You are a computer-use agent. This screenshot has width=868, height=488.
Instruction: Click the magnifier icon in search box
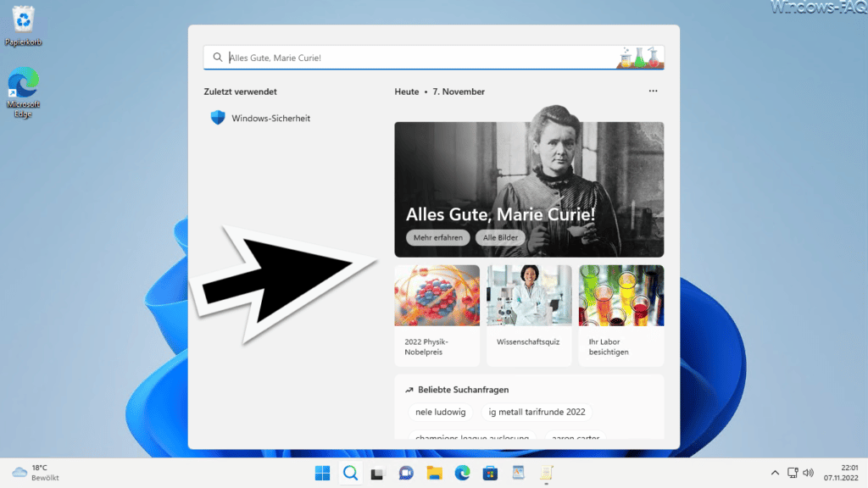[218, 57]
